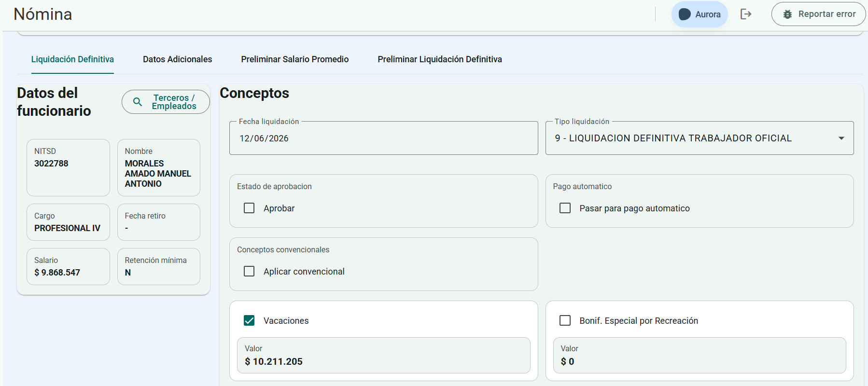The height and width of the screenshot is (386, 868).
Task: Check Bonif. Especial por Recreación
Action: tap(565, 320)
